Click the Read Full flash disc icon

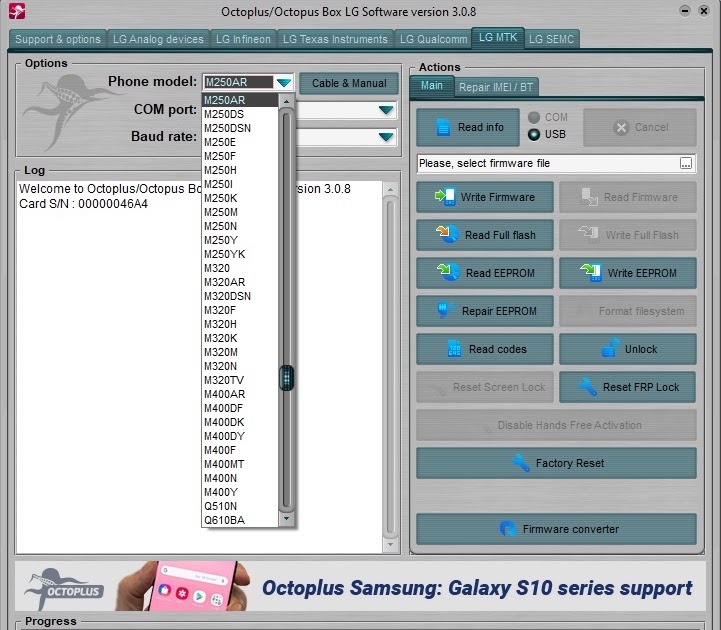click(447, 235)
